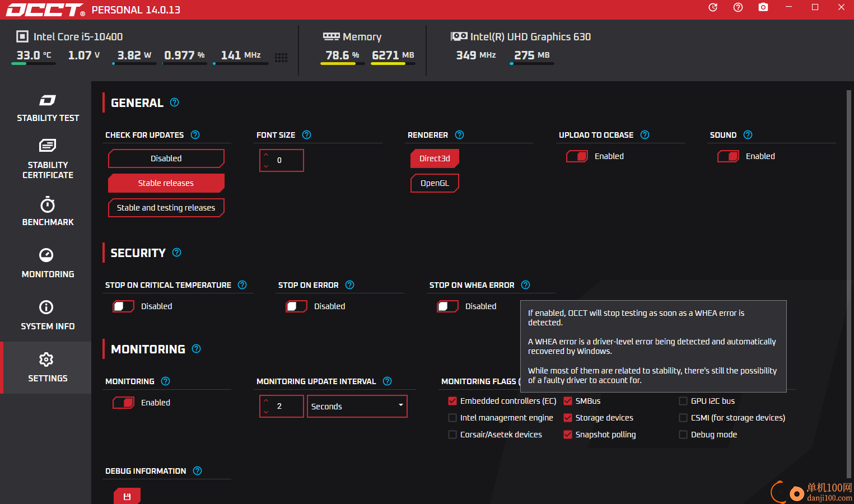854x504 pixels.
Task: Click help icon beside Stop On Critical Temperature
Action: point(242,284)
